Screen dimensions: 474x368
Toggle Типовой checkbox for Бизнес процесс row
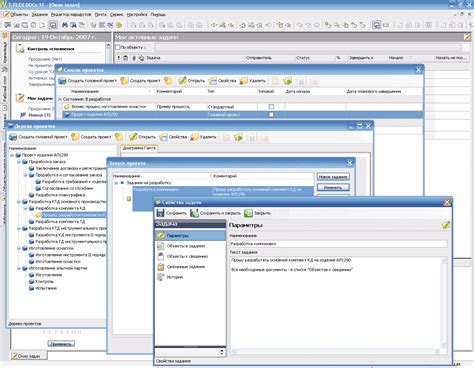(271, 107)
